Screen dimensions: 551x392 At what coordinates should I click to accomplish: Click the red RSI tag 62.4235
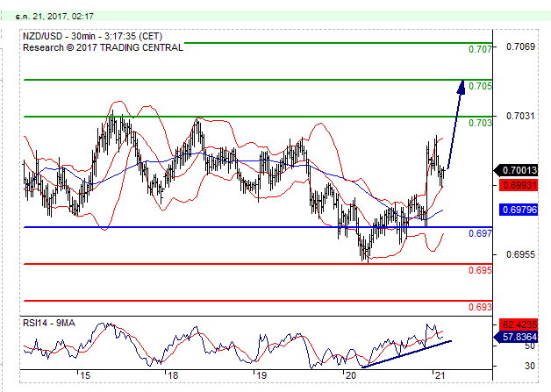pyautogui.click(x=519, y=324)
